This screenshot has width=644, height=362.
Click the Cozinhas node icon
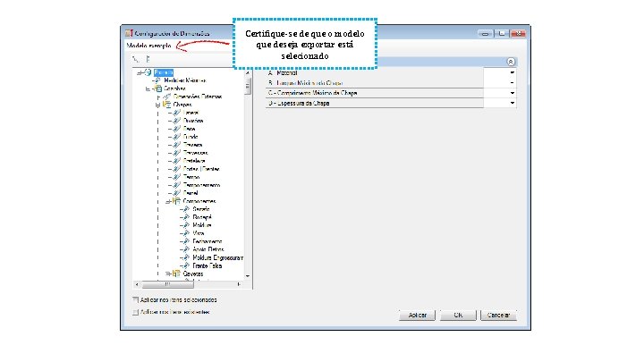157,88
